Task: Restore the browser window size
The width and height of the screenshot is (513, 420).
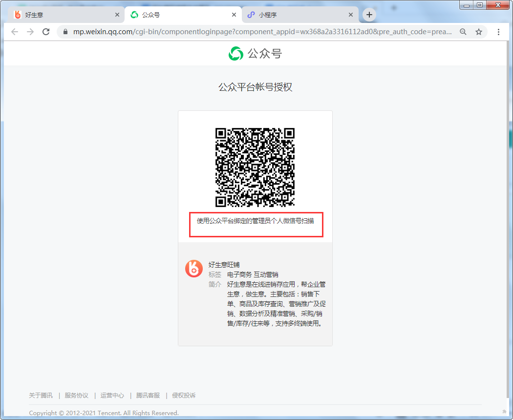Action: 480,5
